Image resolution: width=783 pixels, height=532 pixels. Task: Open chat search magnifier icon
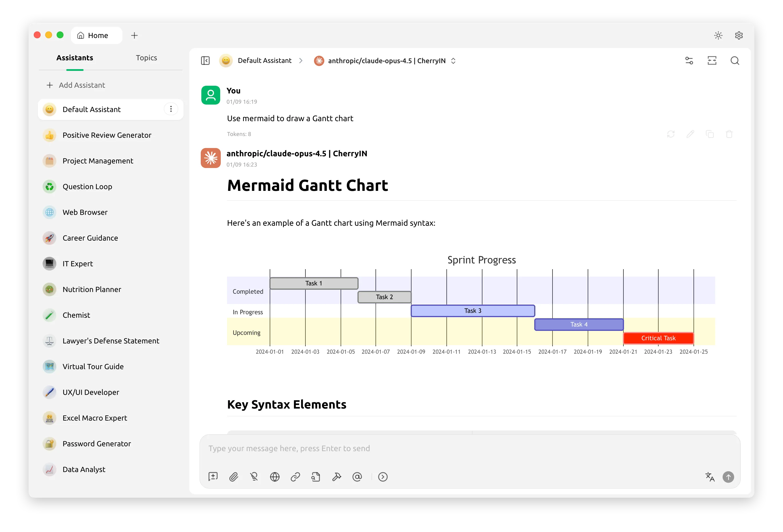[735, 61]
